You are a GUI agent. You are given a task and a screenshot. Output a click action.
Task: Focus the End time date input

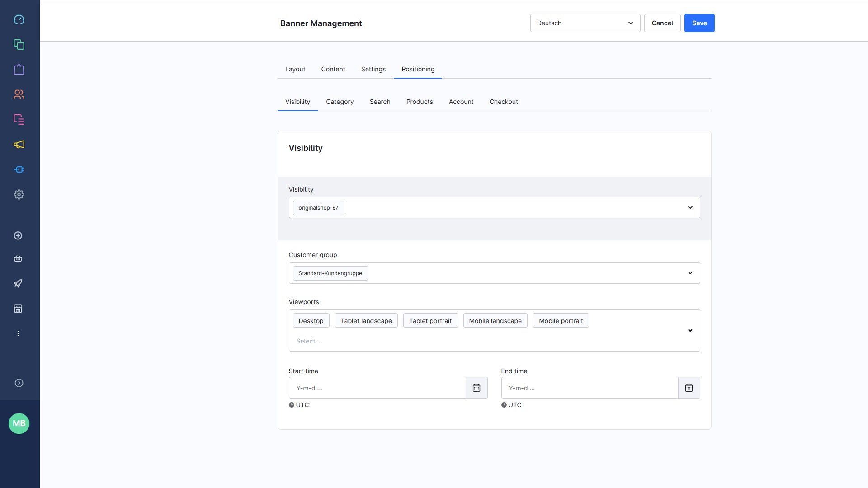pyautogui.click(x=590, y=388)
